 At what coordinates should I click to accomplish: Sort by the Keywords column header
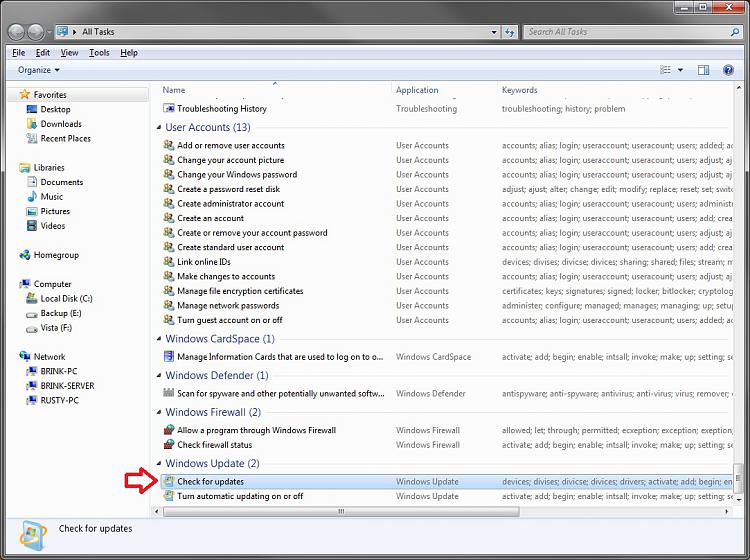click(x=615, y=90)
